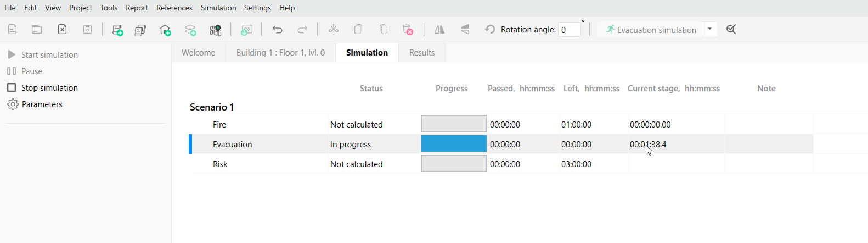Click the Import background image icon

click(x=247, y=30)
